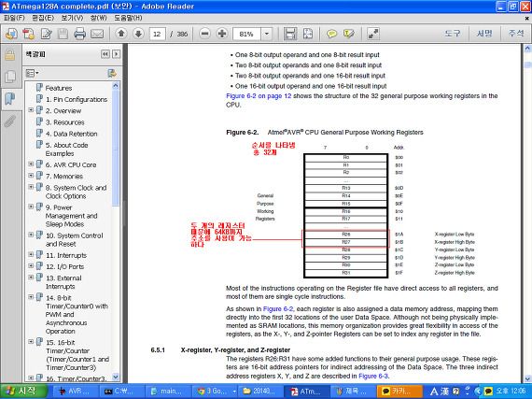The width and height of the screenshot is (532, 399).
Task: Open the bookmarks panel icon
Action: click(10, 98)
